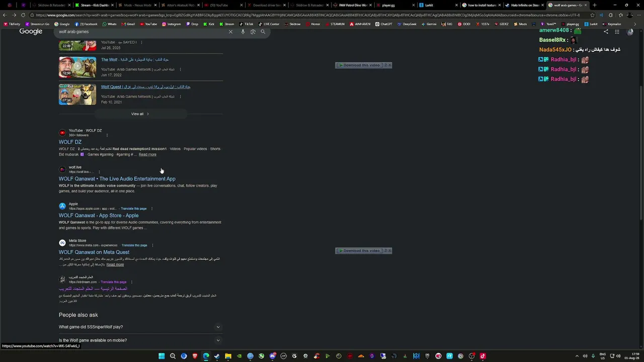Open the Keymailer bookmark
Viewport: 644px width, 362px height.
[612, 24]
